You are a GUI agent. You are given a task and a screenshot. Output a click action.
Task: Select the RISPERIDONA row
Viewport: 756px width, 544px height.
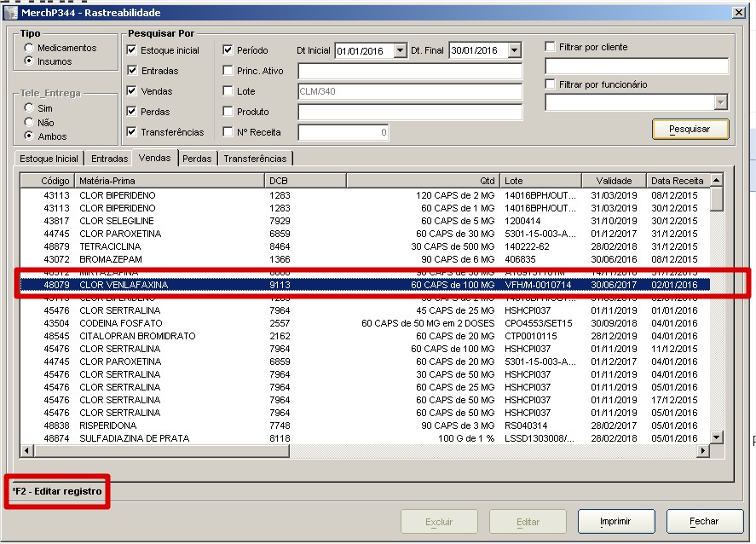(365, 425)
